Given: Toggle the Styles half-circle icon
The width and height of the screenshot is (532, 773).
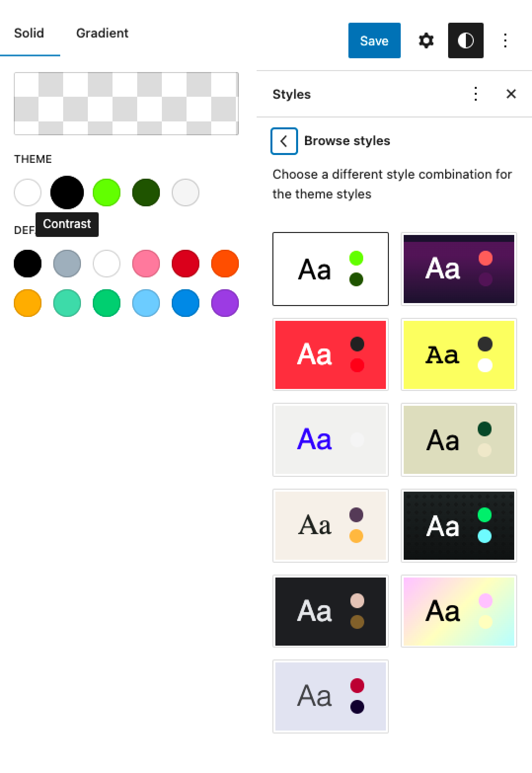Looking at the screenshot, I should pyautogui.click(x=465, y=40).
